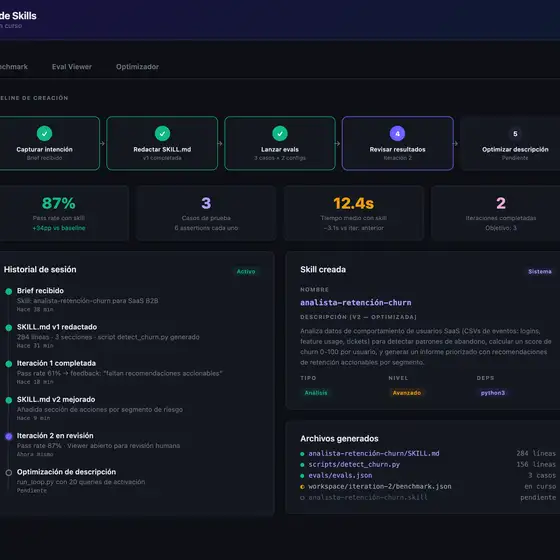Open the Optimizar descripción step card
Screen dimensions: 560x560
tap(511, 143)
